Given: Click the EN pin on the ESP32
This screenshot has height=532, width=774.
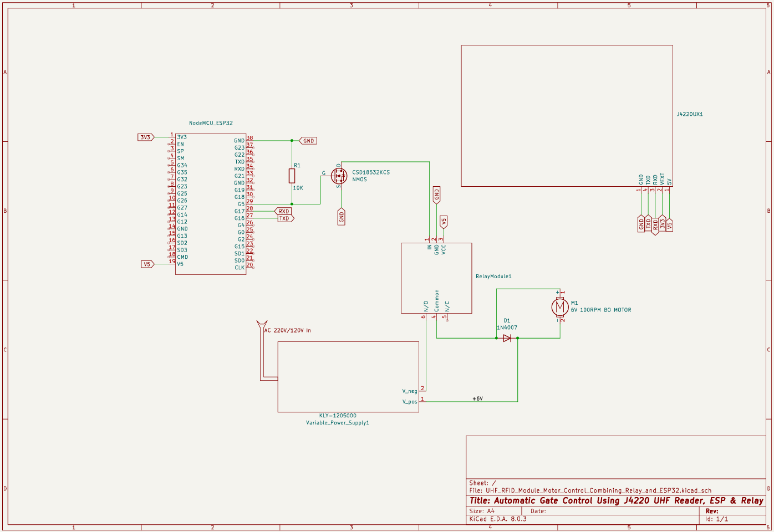Looking at the screenshot, I should [180, 144].
